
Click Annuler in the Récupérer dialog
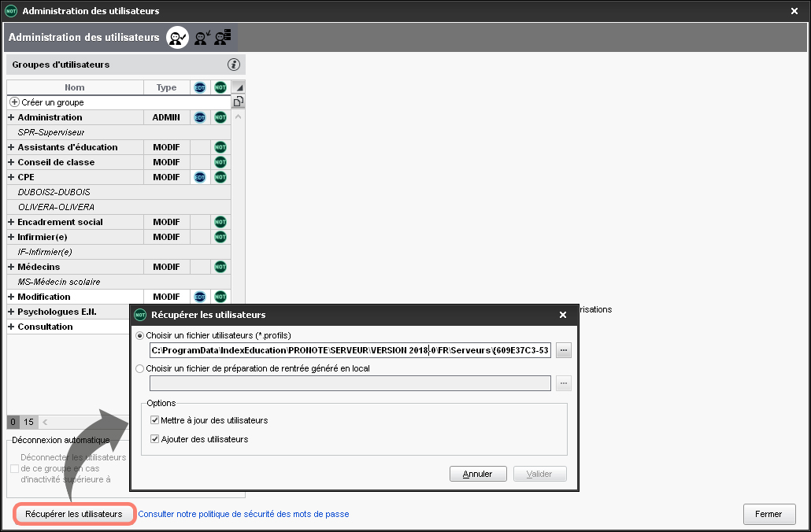pos(478,474)
